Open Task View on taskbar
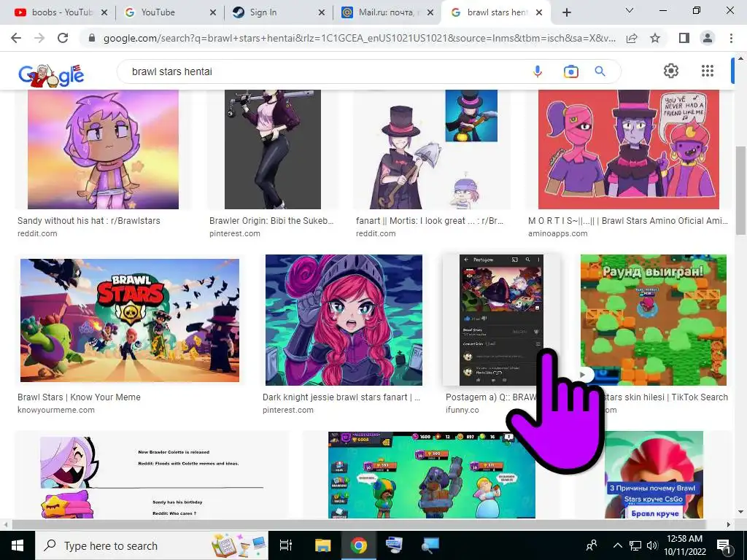 286,545
